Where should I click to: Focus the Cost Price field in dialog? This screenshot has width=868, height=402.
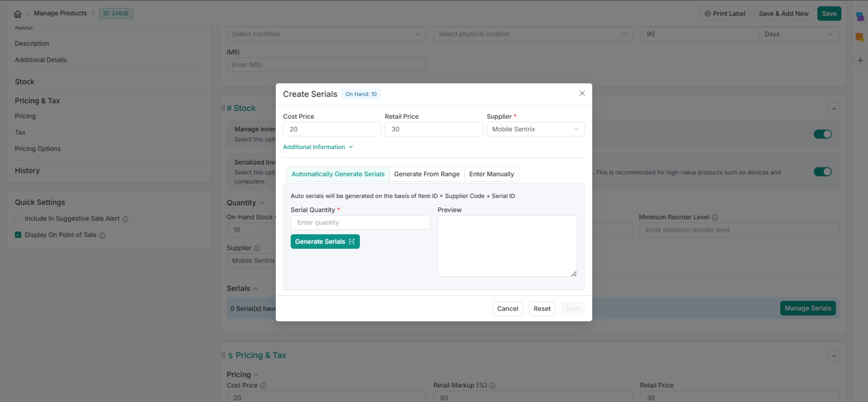332,129
